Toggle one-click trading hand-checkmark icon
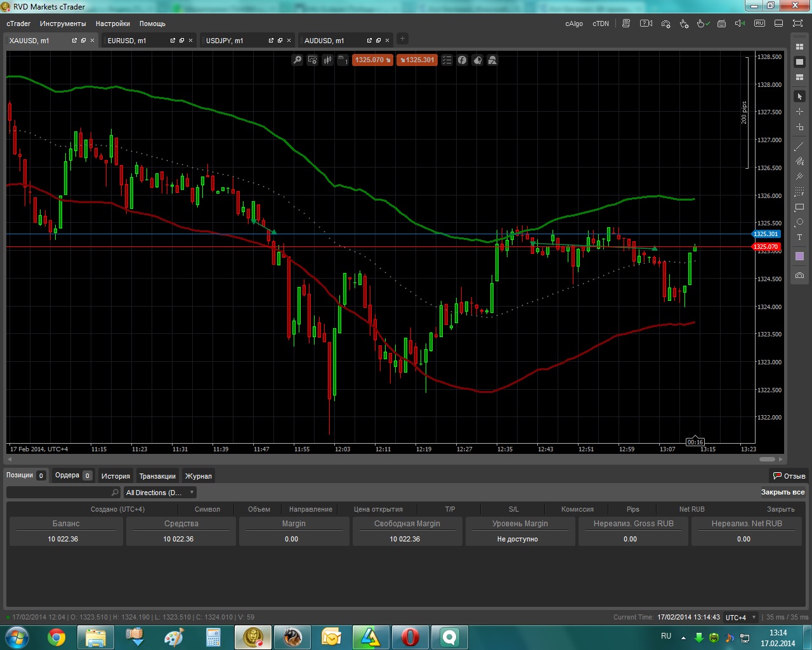812x650 pixels. pyautogui.click(x=703, y=23)
